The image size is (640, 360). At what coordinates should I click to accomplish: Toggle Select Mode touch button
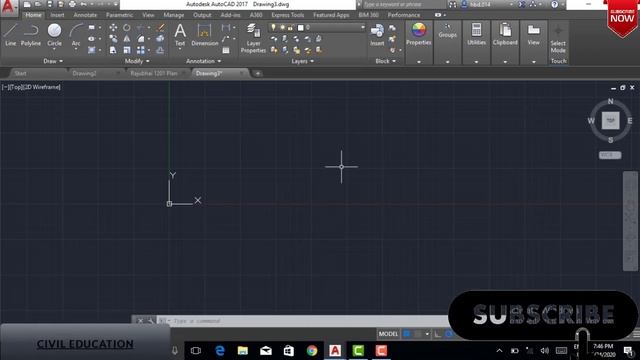pyautogui.click(x=558, y=39)
